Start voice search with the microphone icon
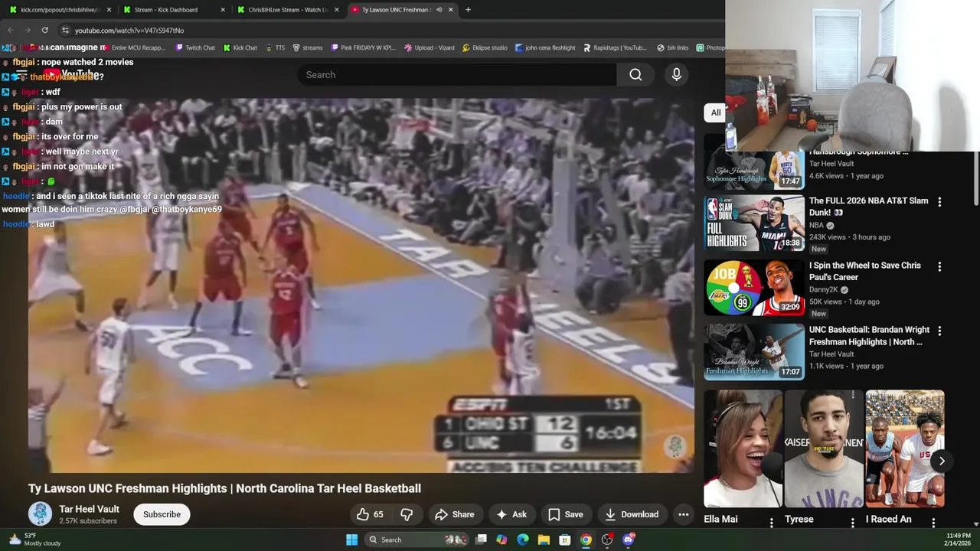The height and width of the screenshot is (551, 980). [676, 74]
